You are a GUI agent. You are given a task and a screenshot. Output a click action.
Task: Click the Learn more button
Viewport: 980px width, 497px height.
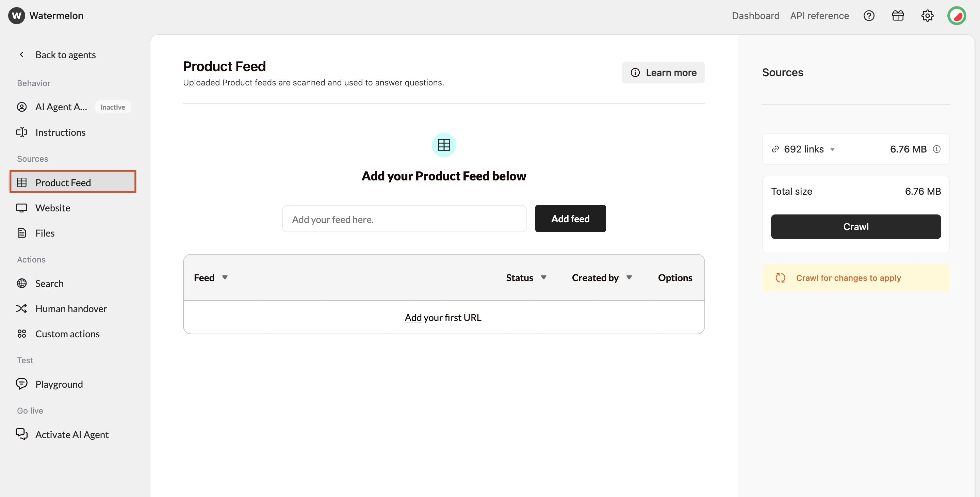663,72
